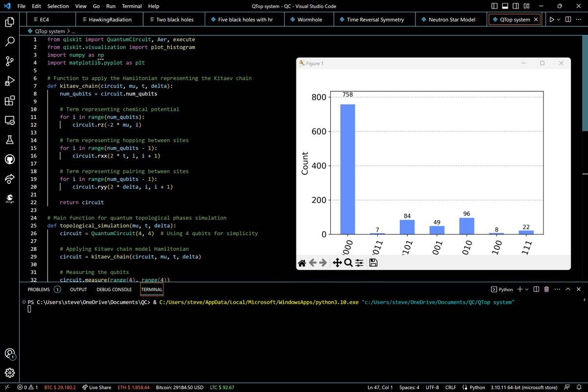Maximize the terminal panel with the chevron
The height and width of the screenshot is (392, 588).
567,290
